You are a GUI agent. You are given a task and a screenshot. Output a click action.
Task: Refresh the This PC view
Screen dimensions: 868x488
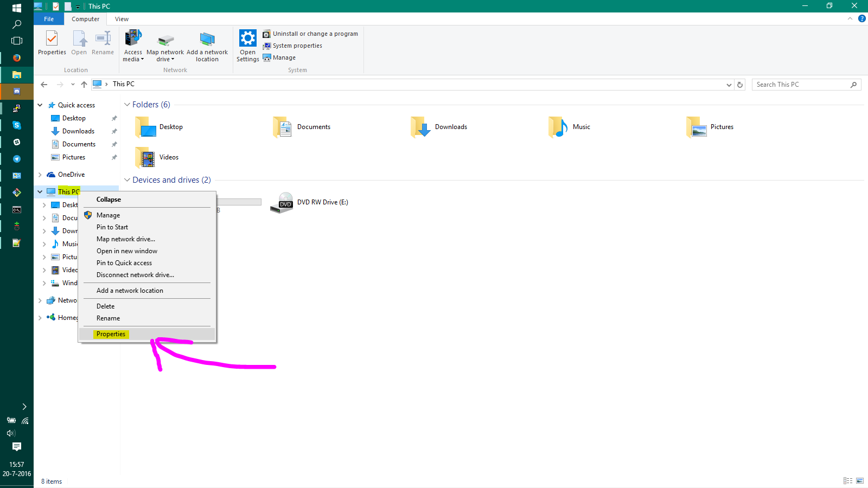pos(740,85)
